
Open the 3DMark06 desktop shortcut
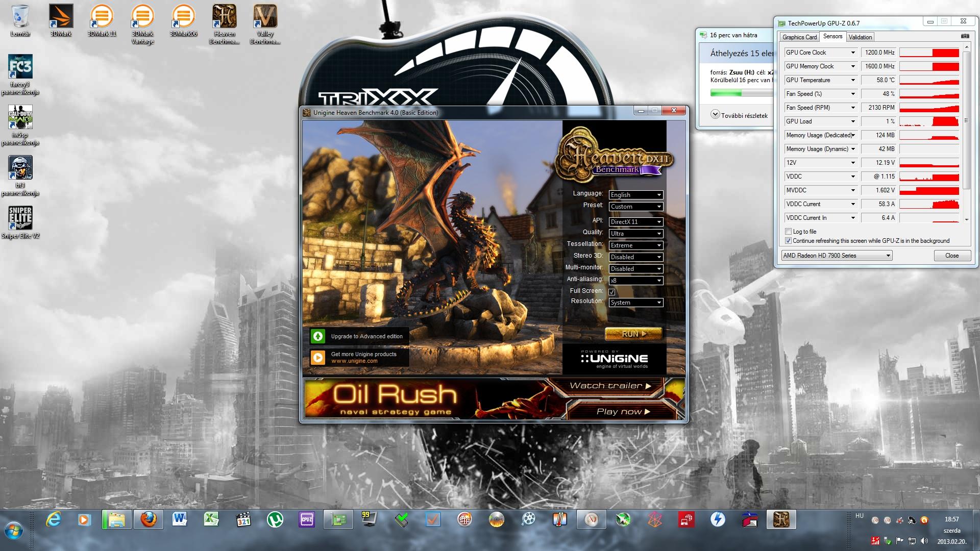[x=184, y=20]
